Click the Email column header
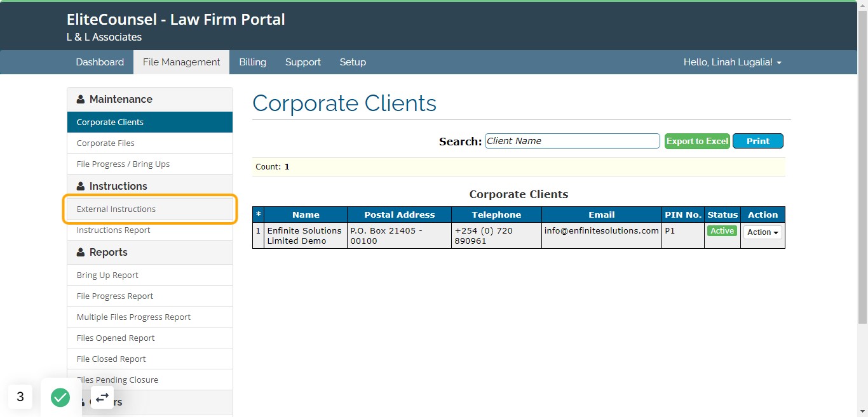Image resolution: width=868 pixels, height=417 pixels. click(602, 215)
